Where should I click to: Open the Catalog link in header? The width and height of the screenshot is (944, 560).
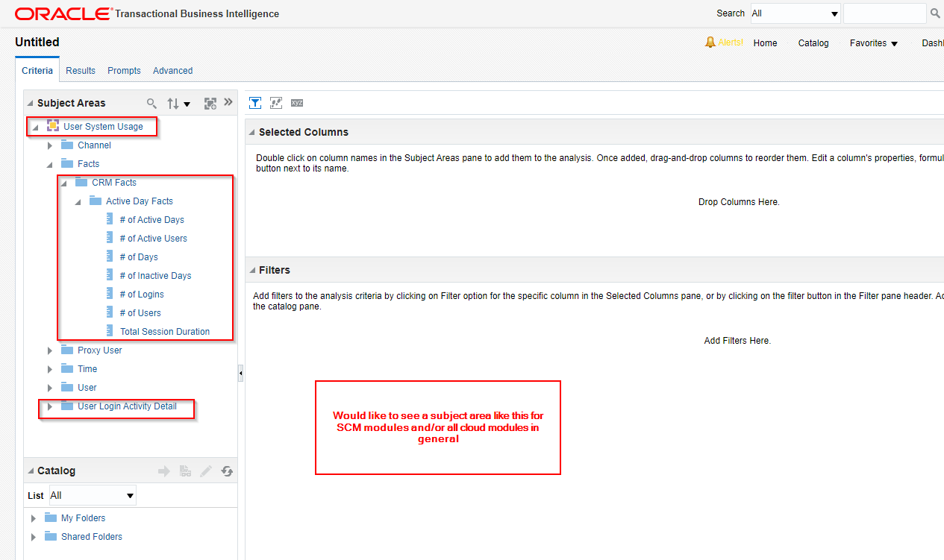click(813, 43)
